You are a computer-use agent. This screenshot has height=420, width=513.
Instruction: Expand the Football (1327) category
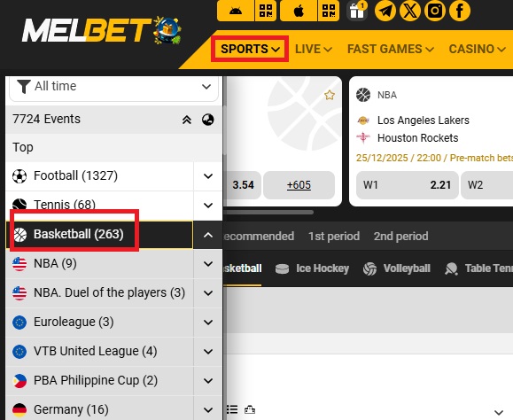(x=208, y=176)
